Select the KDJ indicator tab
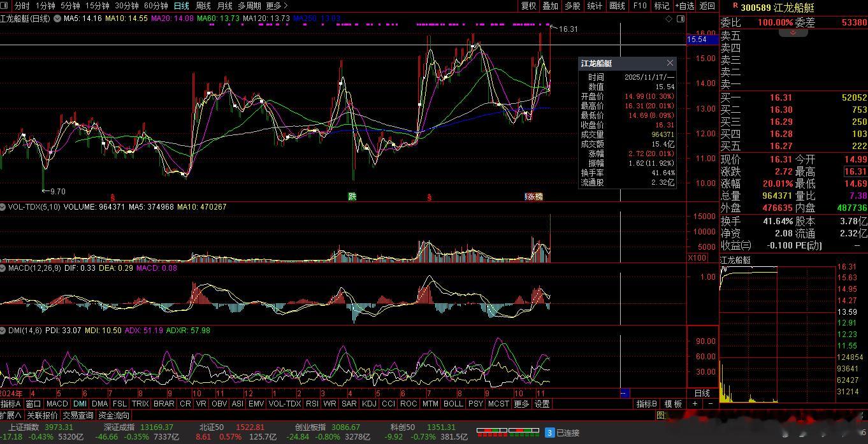The width and height of the screenshot is (868, 444). [x=368, y=404]
